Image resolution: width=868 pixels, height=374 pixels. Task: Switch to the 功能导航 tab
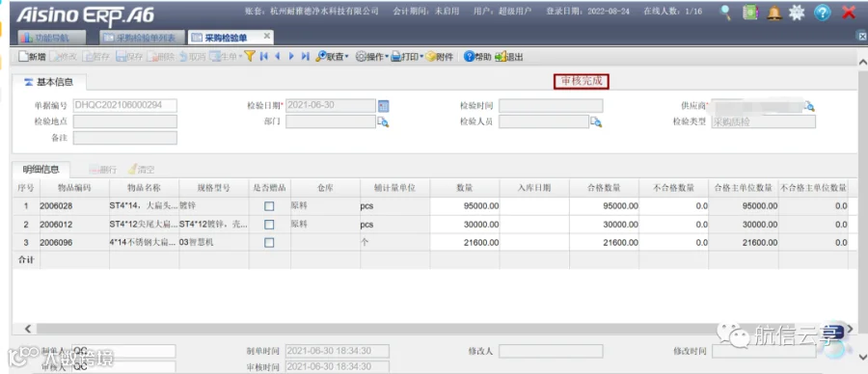point(52,38)
